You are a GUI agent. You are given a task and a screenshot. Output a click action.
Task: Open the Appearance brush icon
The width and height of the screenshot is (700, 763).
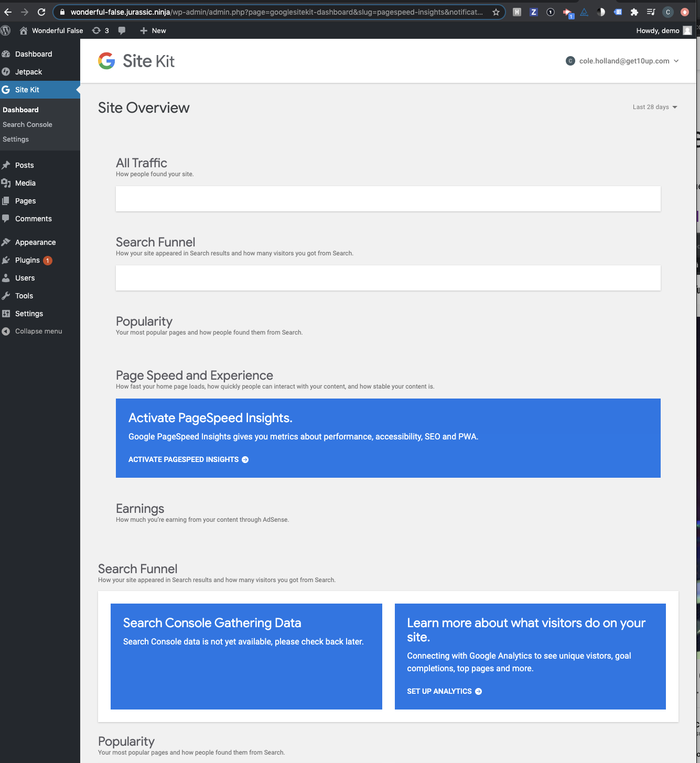tap(6, 242)
